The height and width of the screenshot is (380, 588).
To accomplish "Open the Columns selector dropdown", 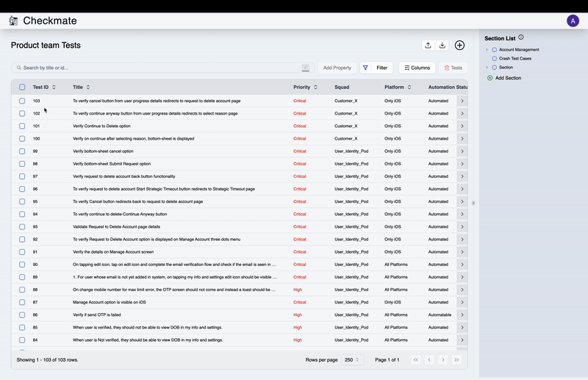I will (417, 68).
